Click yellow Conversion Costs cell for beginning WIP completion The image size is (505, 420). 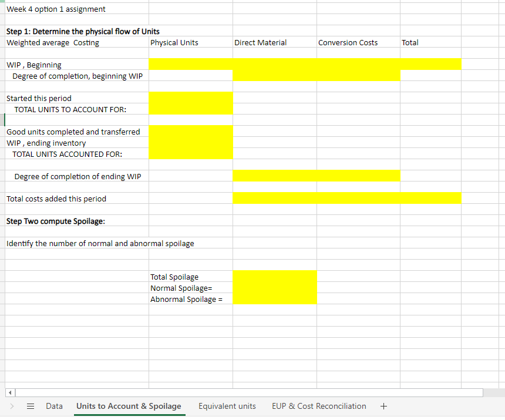coord(358,75)
